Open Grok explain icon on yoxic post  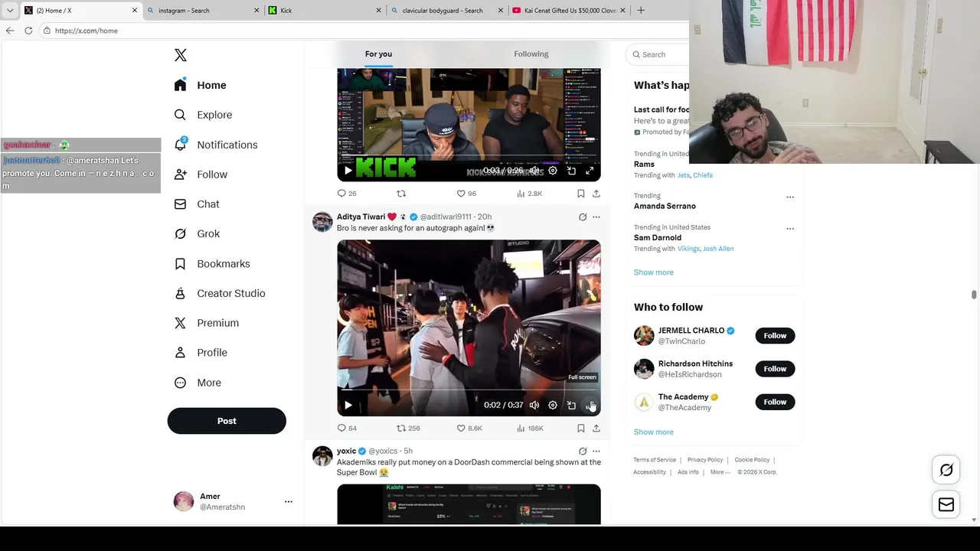pyautogui.click(x=583, y=451)
